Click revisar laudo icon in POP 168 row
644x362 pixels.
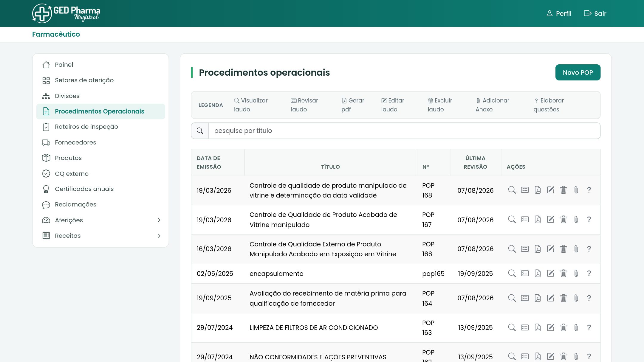(x=525, y=190)
